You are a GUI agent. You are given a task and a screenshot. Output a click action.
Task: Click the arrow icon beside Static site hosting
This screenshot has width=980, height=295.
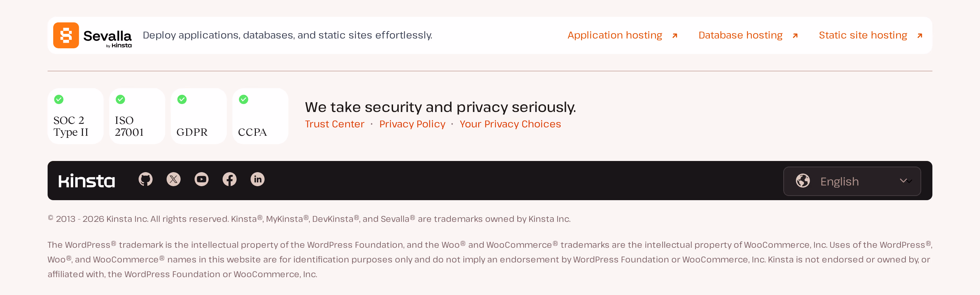click(x=920, y=36)
